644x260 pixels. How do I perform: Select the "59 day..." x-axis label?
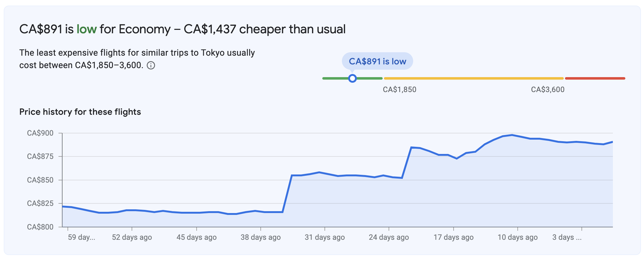(x=82, y=237)
